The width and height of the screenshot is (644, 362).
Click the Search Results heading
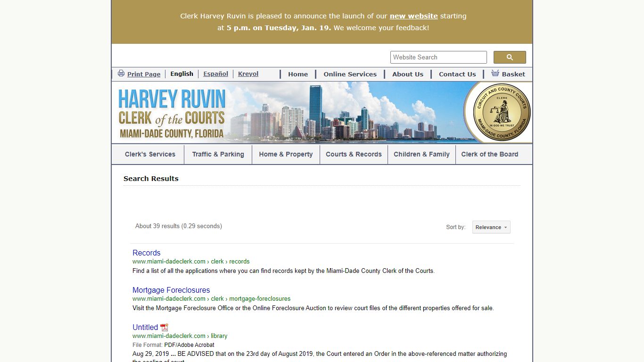[151, 179]
